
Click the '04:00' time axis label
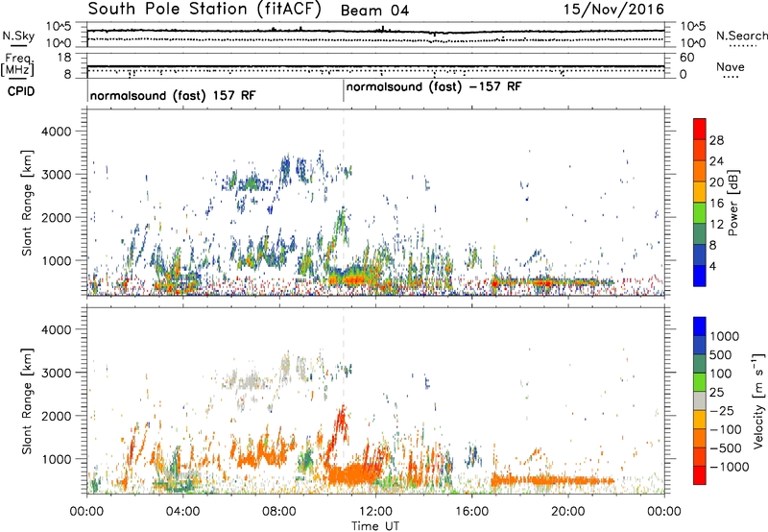[x=182, y=511]
